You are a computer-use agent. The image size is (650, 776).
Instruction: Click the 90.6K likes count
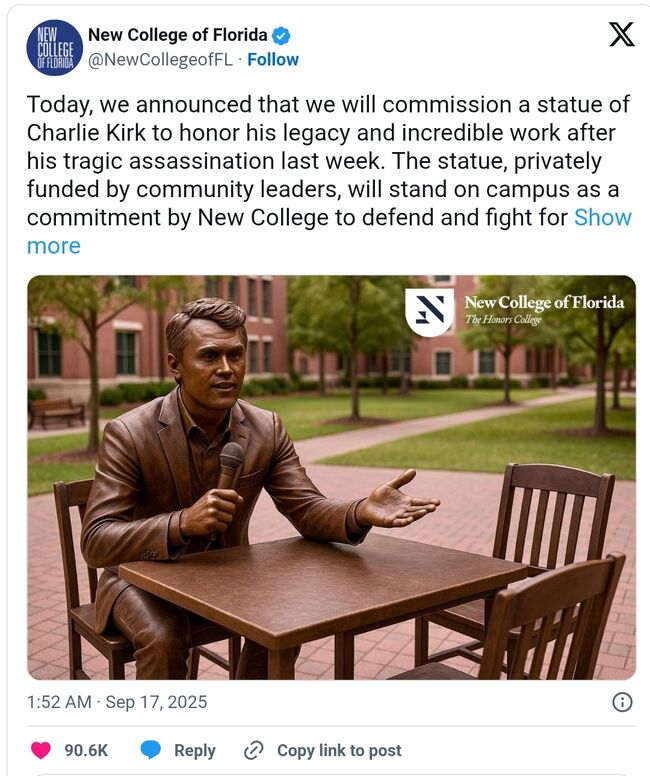pyautogui.click(x=86, y=750)
